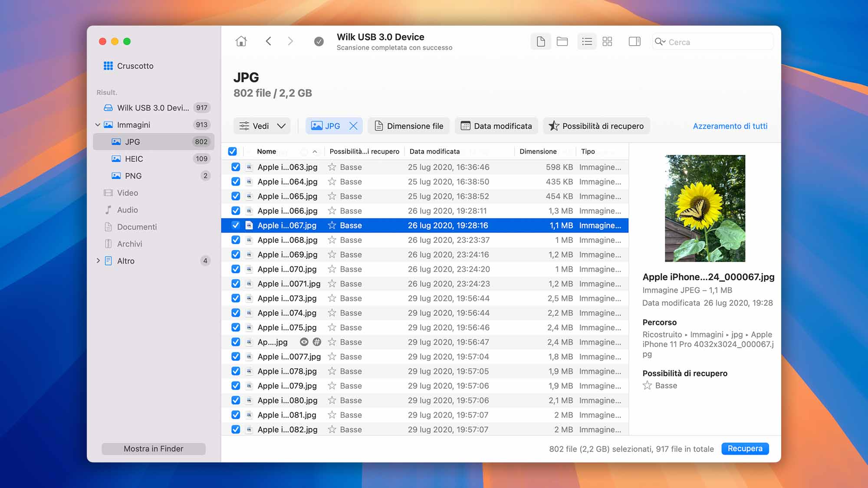868x488 pixels.
Task: Open Archivi category in sidebar
Action: (153, 244)
